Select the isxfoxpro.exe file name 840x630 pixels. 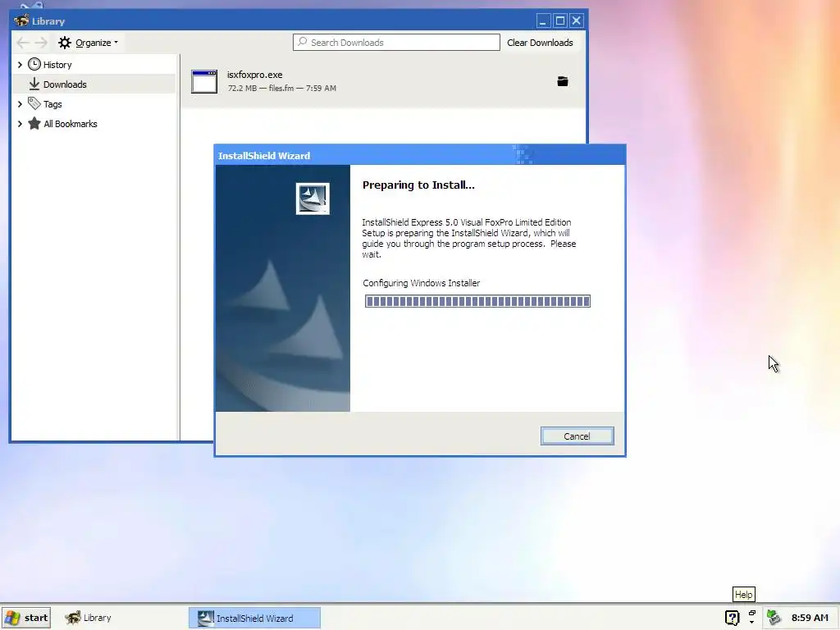pos(254,75)
